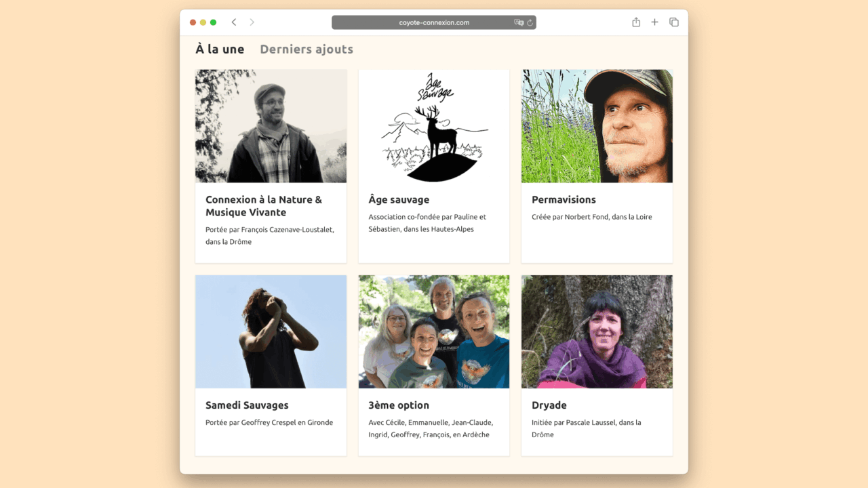The width and height of the screenshot is (868, 488).
Task: Open the 3ème option group photo
Action: click(x=434, y=331)
